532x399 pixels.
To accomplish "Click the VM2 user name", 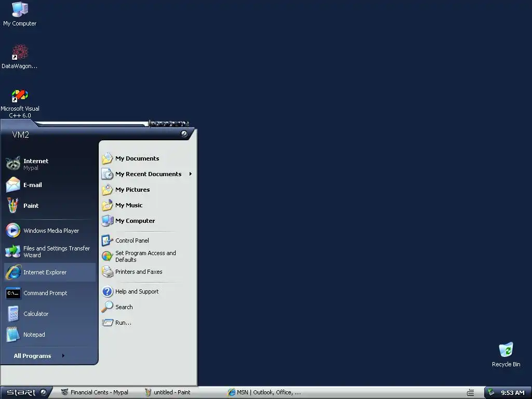I will coord(21,135).
